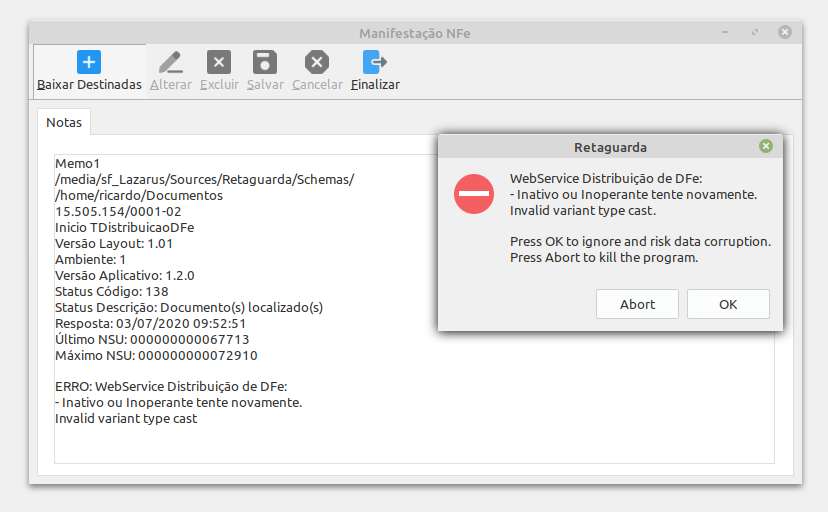Click the Cancelar toolbar icon

tap(317, 62)
